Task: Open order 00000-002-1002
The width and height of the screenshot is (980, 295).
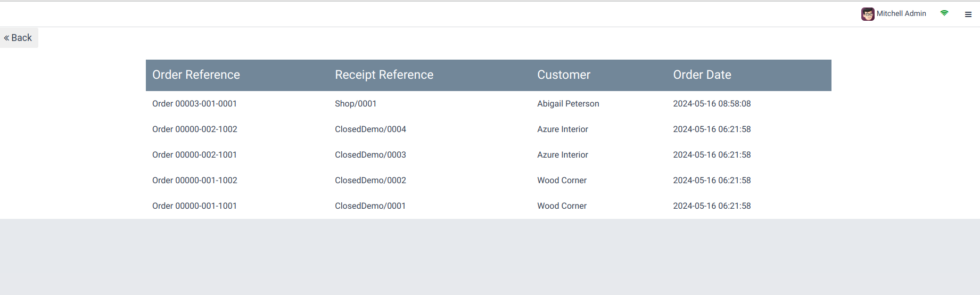Action: (x=194, y=129)
